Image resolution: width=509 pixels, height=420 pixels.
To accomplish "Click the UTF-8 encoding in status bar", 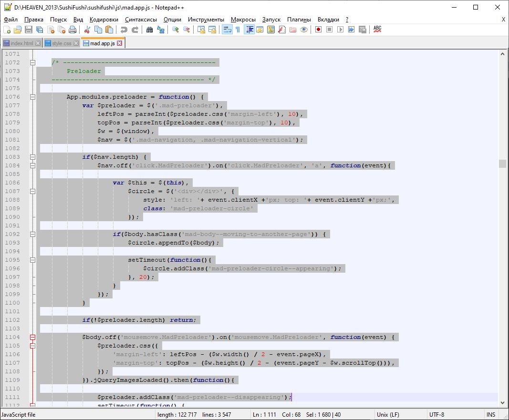I will pos(436,415).
